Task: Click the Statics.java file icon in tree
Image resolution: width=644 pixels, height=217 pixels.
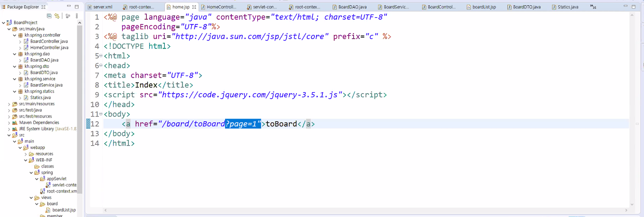Action: click(x=27, y=97)
